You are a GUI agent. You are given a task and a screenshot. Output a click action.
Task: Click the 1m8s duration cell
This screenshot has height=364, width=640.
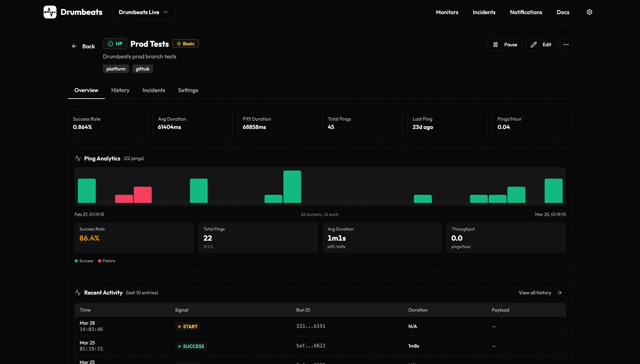point(414,346)
